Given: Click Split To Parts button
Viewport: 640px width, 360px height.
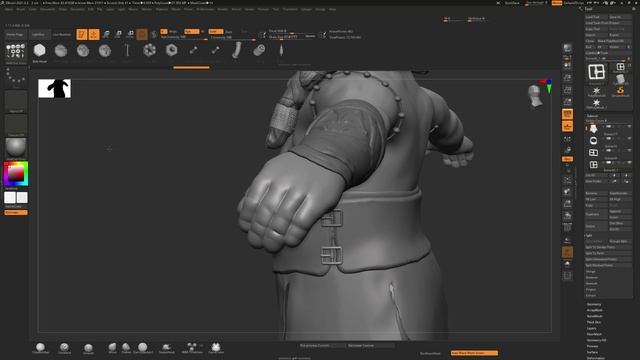Looking at the screenshot, I should click(608, 253).
